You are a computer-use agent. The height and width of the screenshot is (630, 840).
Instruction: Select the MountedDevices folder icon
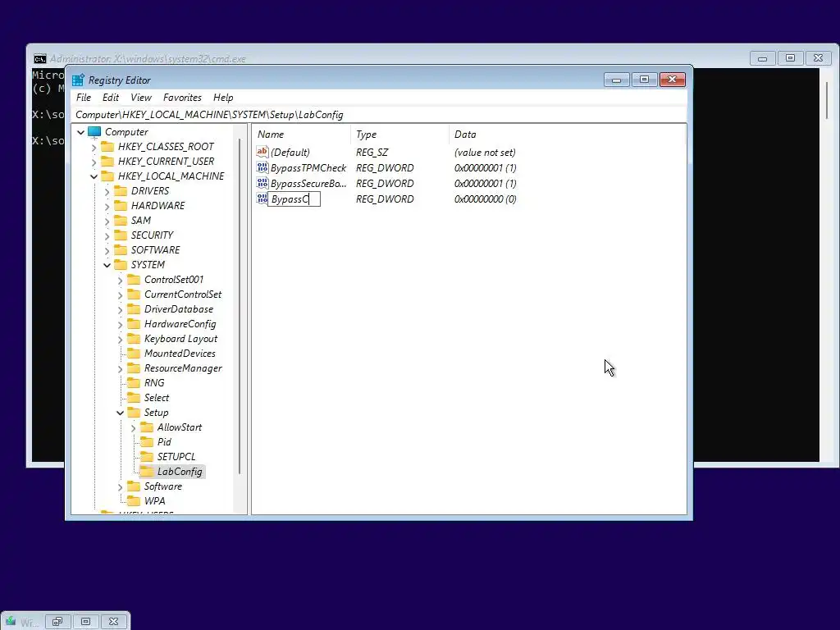[134, 354]
